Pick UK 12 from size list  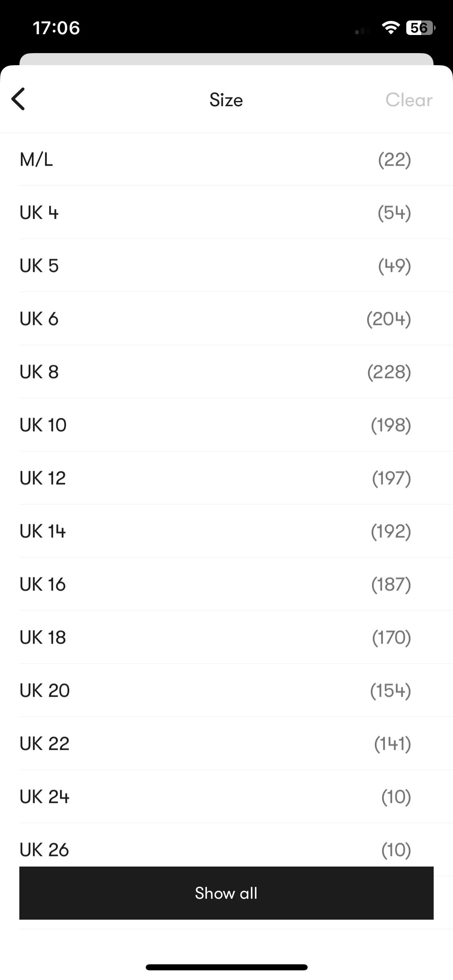pyautogui.click(x=226, y=478)
